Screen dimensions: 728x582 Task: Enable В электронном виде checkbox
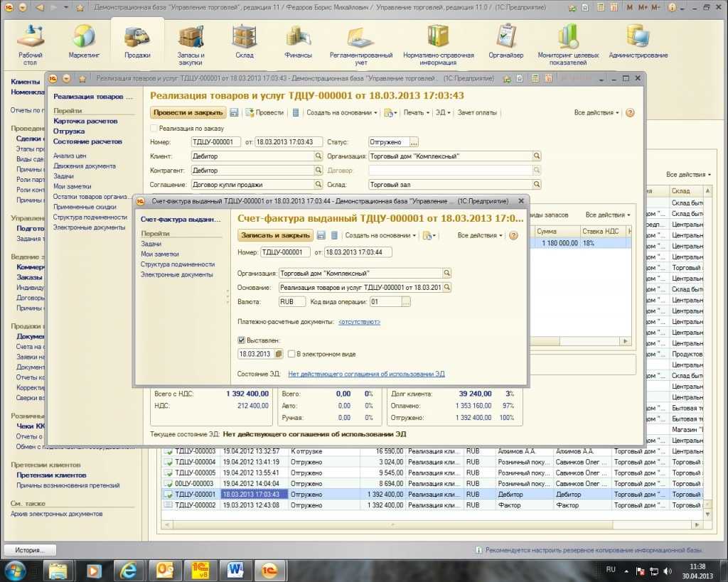(291, 354)
